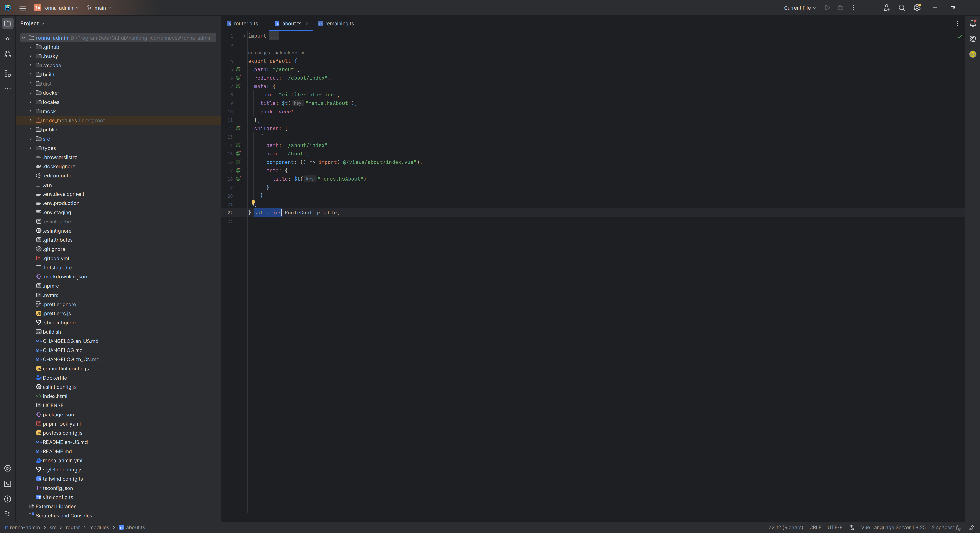This screenshot has height=533, width=980.
Task: Click the no usages hint
Action: pos(259,53)
